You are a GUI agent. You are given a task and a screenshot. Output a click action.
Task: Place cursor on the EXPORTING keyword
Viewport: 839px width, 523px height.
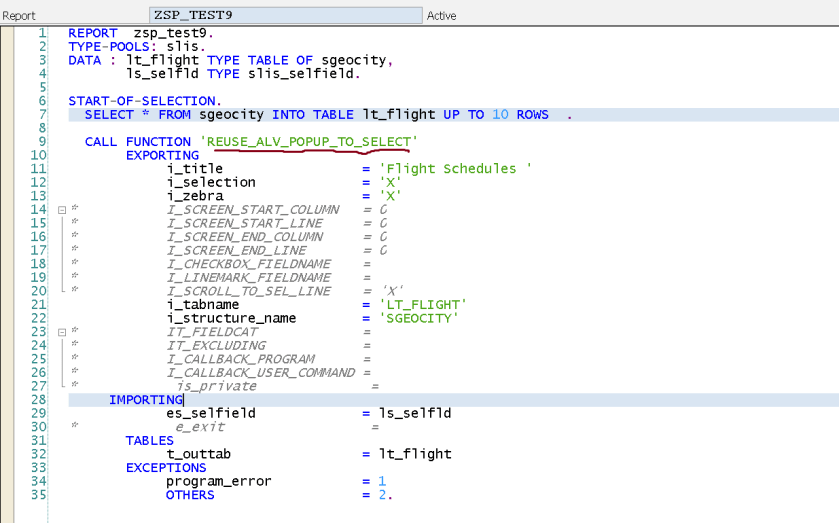tap(162, 156)
